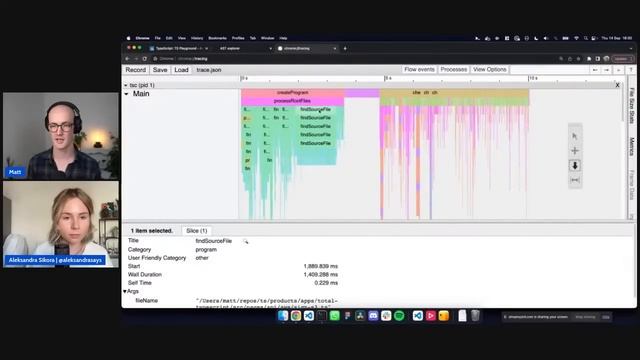
Task: Go to next search result arrow
Action: coord(607,70)
